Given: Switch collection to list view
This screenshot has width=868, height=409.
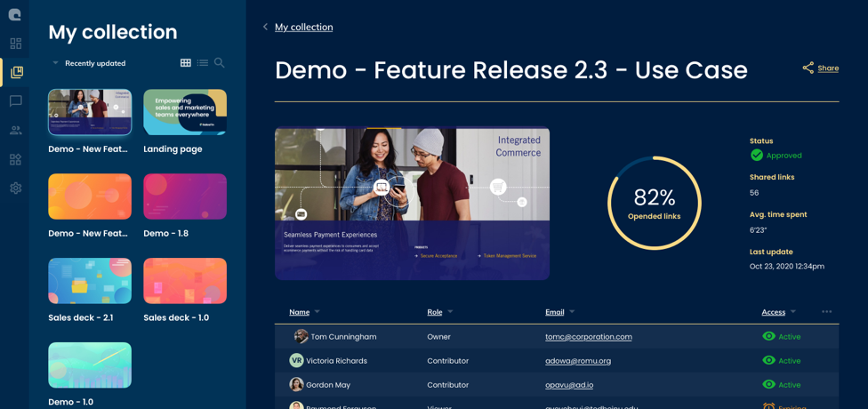Looking at the screenshot, I should click(x=203, y=63).
